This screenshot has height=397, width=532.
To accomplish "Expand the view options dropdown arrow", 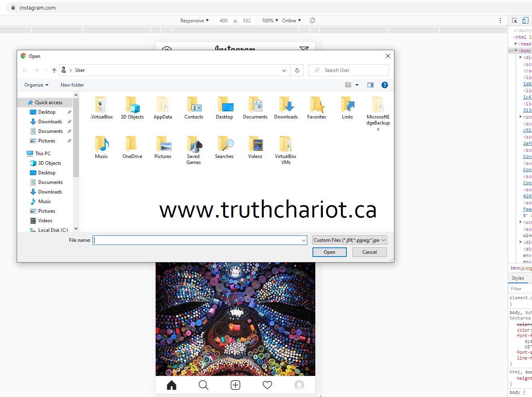I will pos(357,85).
